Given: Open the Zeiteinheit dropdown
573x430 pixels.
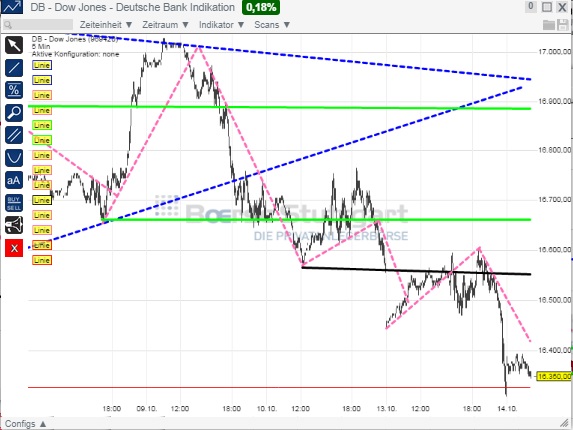Looking at the screenshot, I should point(106,25).
